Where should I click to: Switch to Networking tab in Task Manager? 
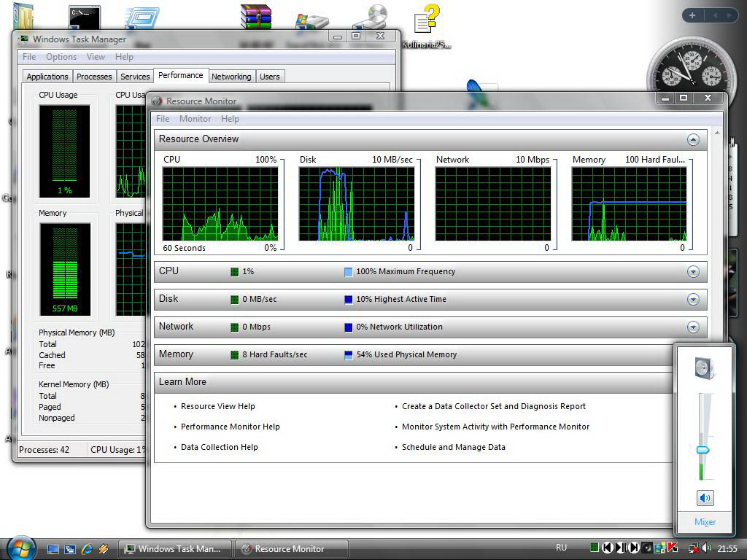(x=231, y=77)
